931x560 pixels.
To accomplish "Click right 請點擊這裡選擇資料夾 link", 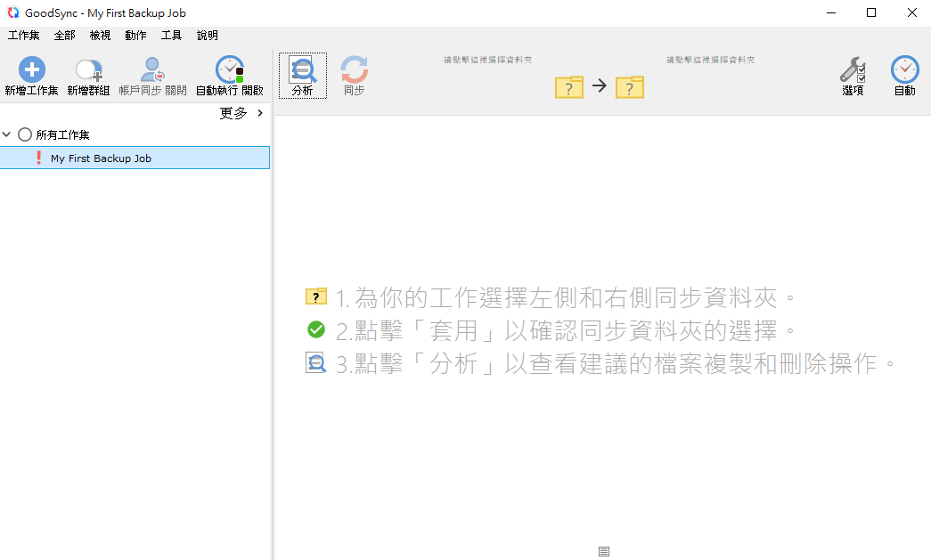I will (710, 60).
